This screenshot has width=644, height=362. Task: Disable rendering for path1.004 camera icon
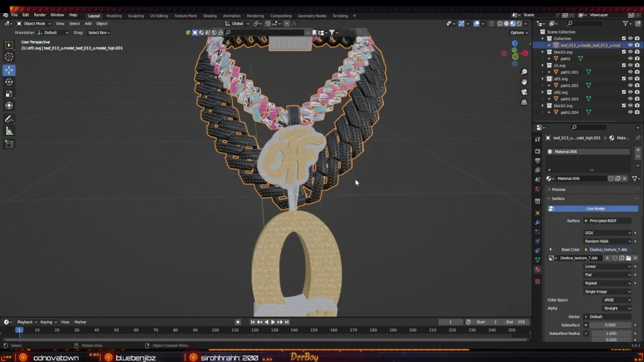click(637, 112)
